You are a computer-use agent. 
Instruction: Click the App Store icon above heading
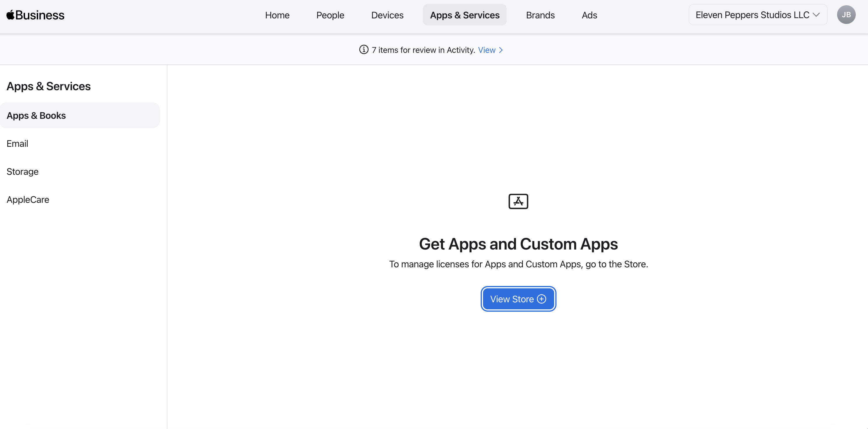coord(518,201)
